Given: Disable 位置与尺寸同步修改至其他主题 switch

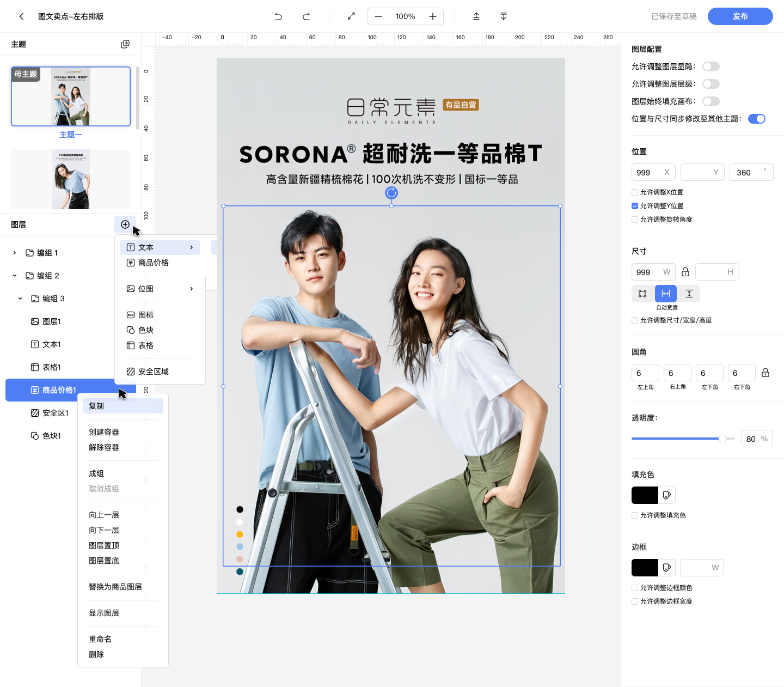Looking at the screenshot, I should [x=757, y=119].
